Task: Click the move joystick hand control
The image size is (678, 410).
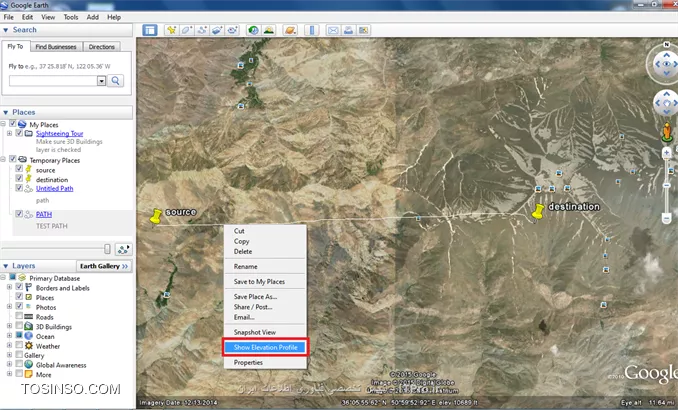Action: tap(666, 103)
